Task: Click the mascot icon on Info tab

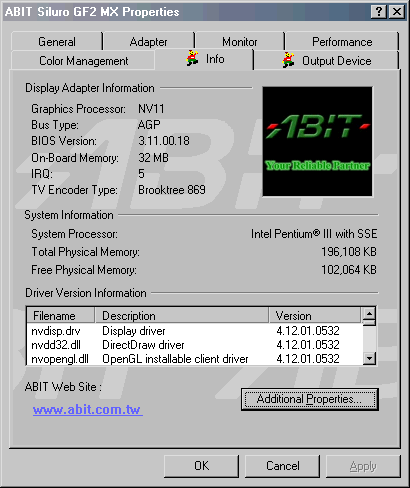Action: pyautogui.click(x=192, y=58)
